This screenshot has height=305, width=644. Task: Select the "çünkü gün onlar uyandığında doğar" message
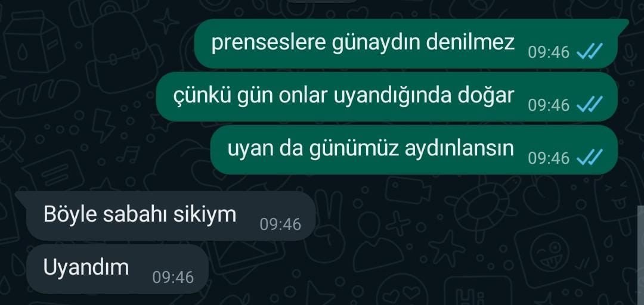pyautogui.click(x=387, y=97)
